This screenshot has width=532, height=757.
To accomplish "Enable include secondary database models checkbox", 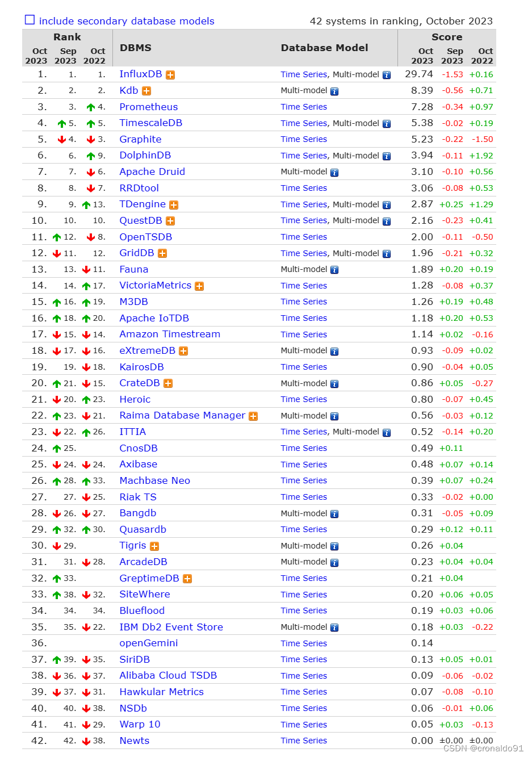I will click(30, 20).
